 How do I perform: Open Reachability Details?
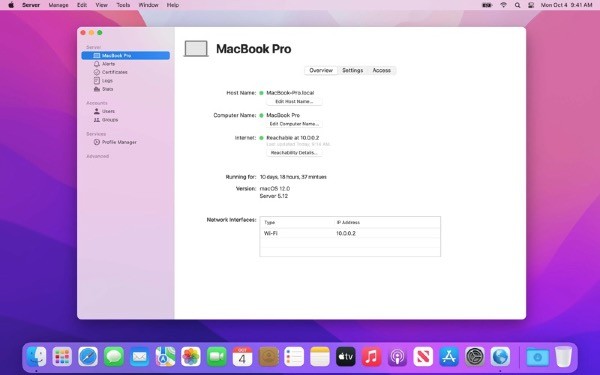(294, 153)
